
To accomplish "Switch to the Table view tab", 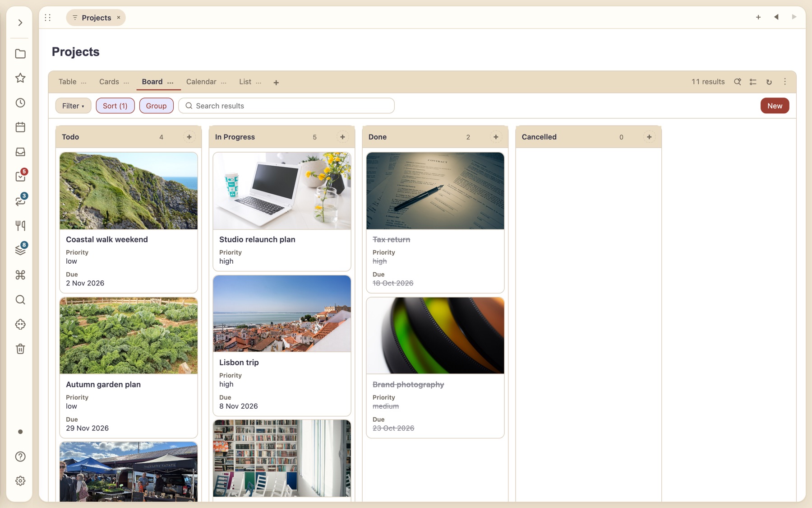I will pyautogui.click(x=67, y=82).
